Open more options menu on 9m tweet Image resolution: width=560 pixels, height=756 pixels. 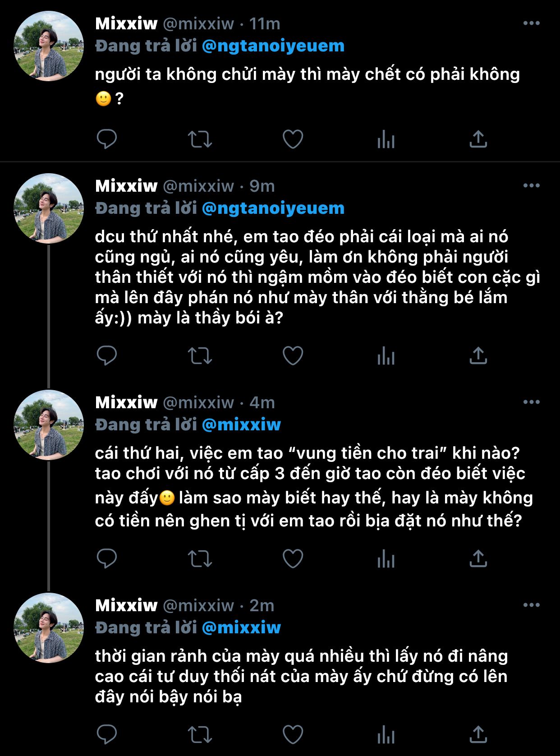tap(531, 186)
